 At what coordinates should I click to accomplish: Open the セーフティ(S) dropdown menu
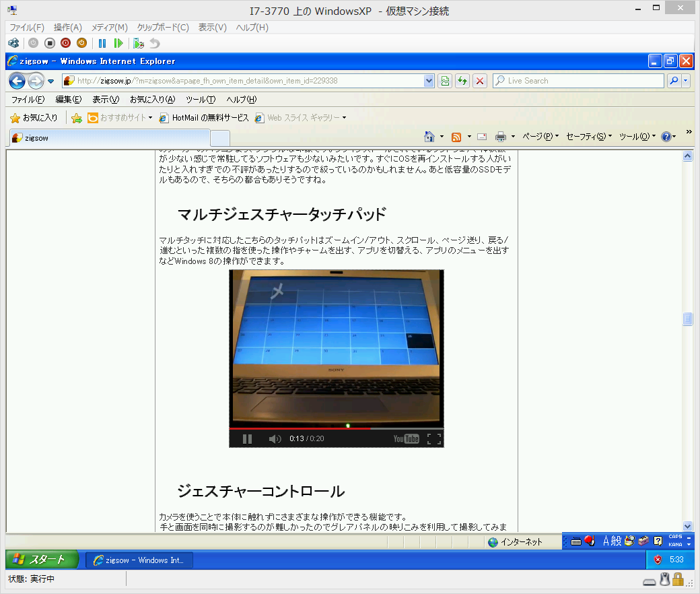click(588, 137)
